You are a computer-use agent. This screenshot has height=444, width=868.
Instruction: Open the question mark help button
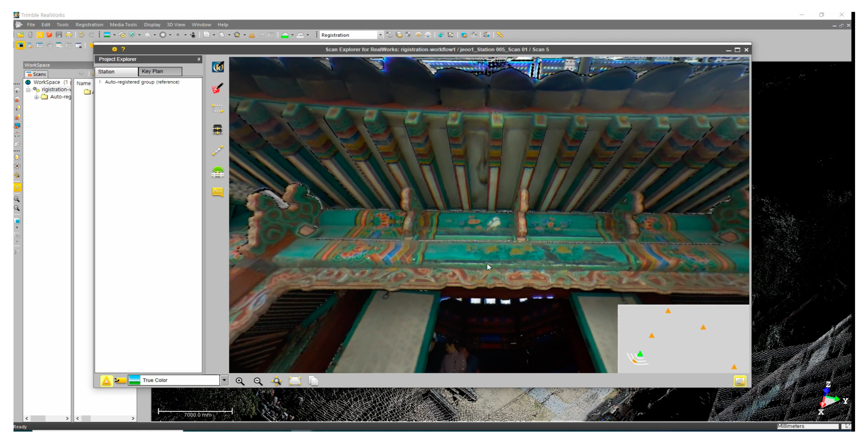point(123,49)
